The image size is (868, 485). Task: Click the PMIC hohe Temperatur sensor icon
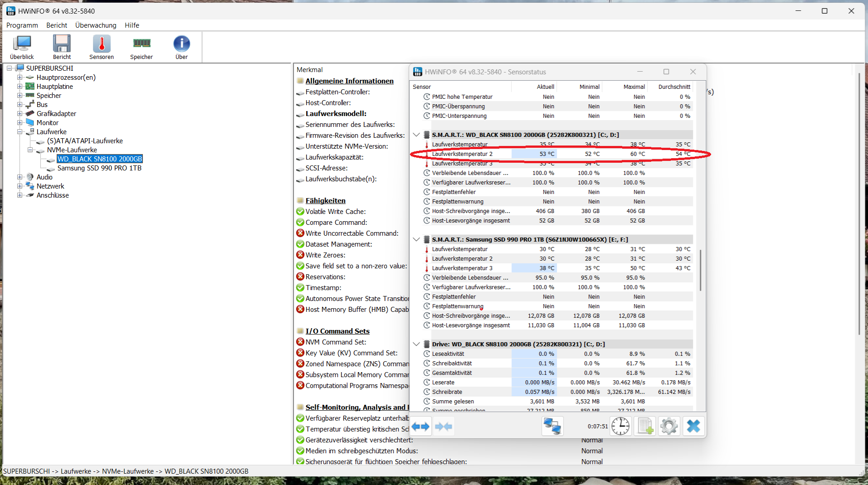click(427, 97)
